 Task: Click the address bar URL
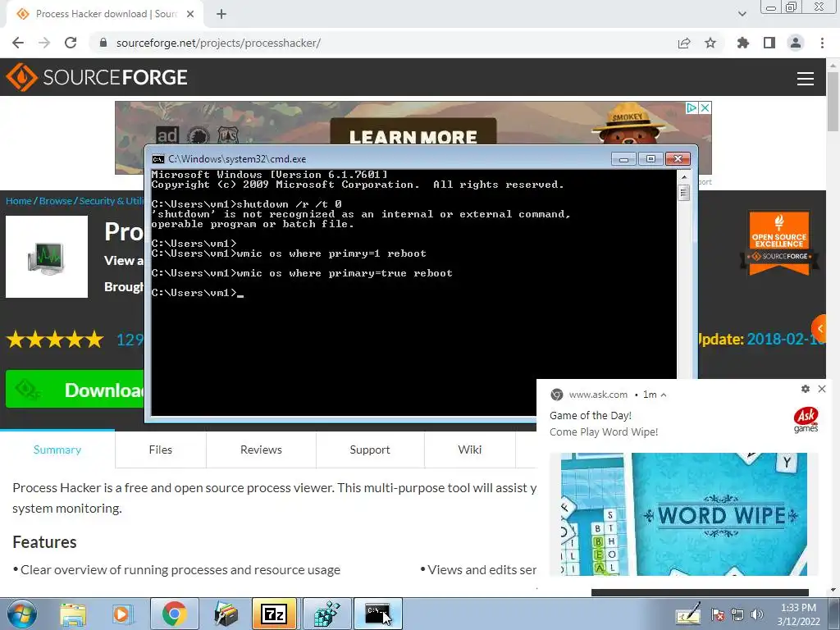218,43
